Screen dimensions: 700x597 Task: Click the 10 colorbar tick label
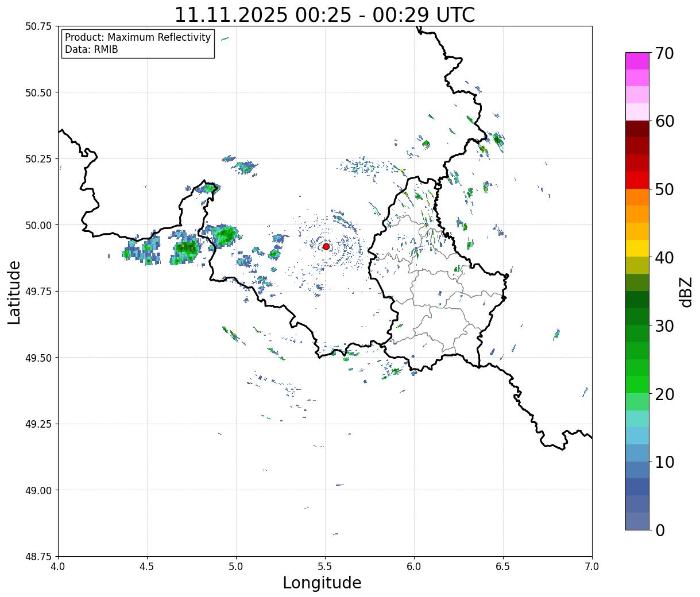(x=664, y=462)
